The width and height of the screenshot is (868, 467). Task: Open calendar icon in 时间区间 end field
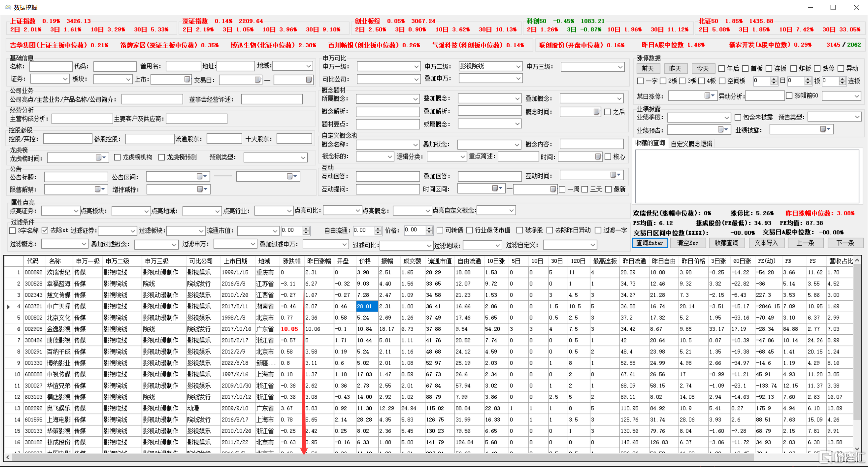[x=553, y=189]
